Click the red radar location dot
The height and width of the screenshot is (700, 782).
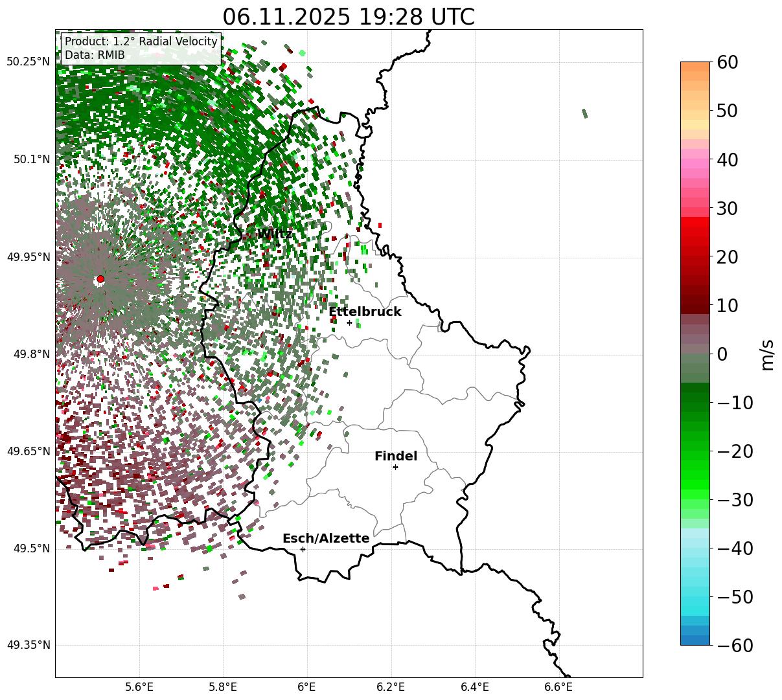point(100,279)
